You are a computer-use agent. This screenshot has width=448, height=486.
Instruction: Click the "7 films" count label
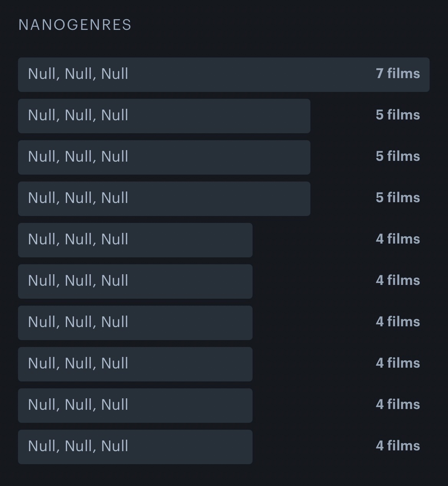coord(398,74)
